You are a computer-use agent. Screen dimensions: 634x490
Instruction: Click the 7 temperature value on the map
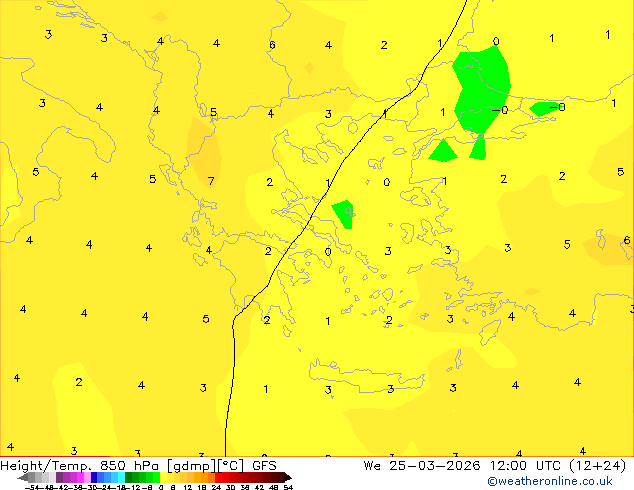(x=211, y=182)
